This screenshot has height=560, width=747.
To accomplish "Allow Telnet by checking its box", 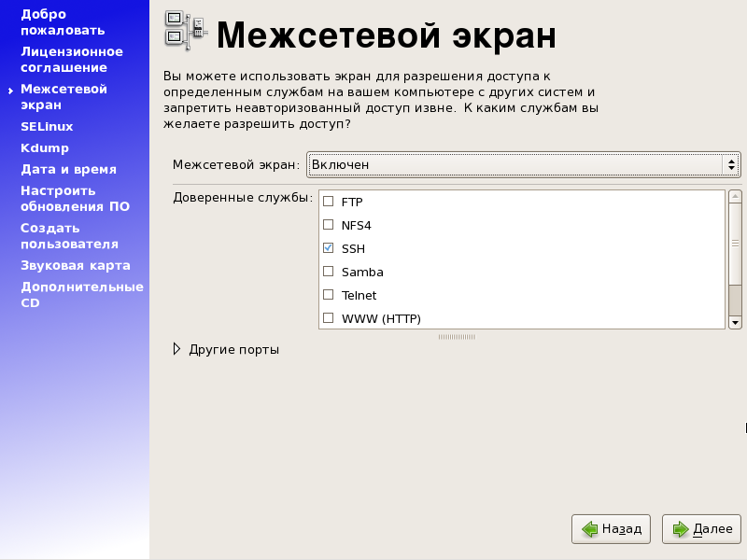I will pos(328,295).
